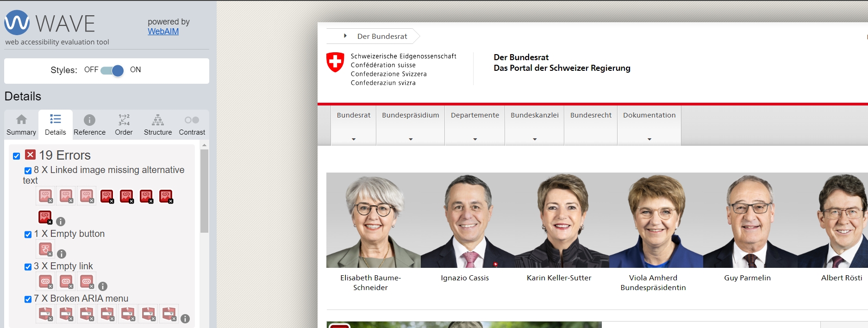
Task: Toggle the Styles OFF/ON switch
Action: [x=112, y=70]
